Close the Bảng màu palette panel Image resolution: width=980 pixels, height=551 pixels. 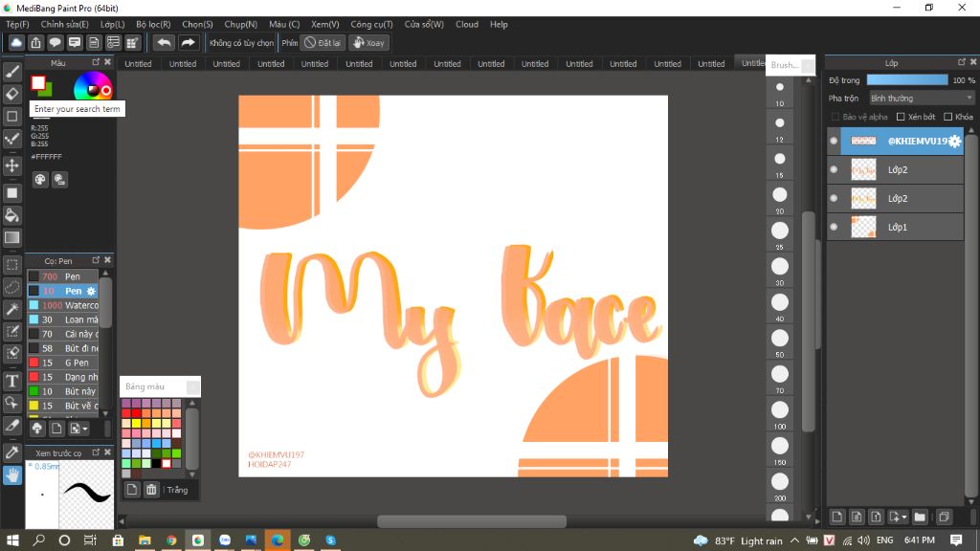[193, 386]
